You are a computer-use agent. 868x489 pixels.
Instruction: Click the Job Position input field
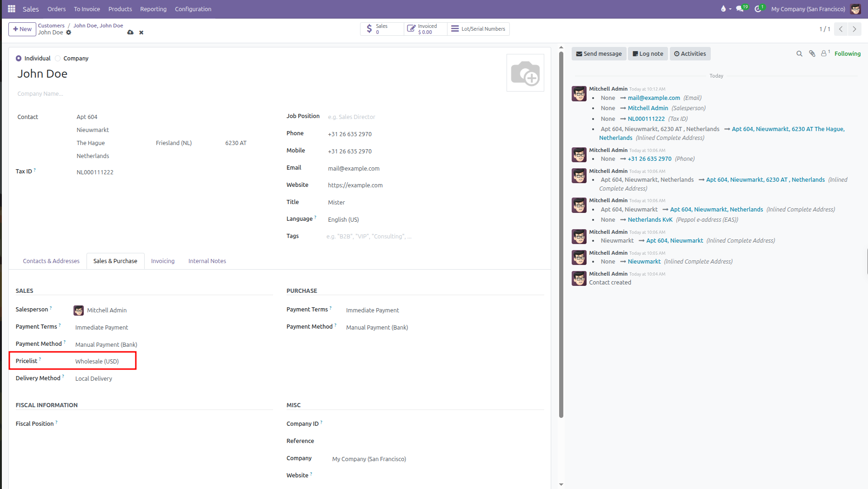pos(435,117)
